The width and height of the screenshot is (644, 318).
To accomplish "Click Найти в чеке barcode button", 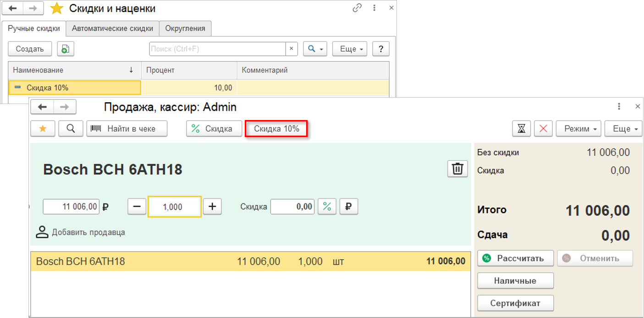I will 127,129.
